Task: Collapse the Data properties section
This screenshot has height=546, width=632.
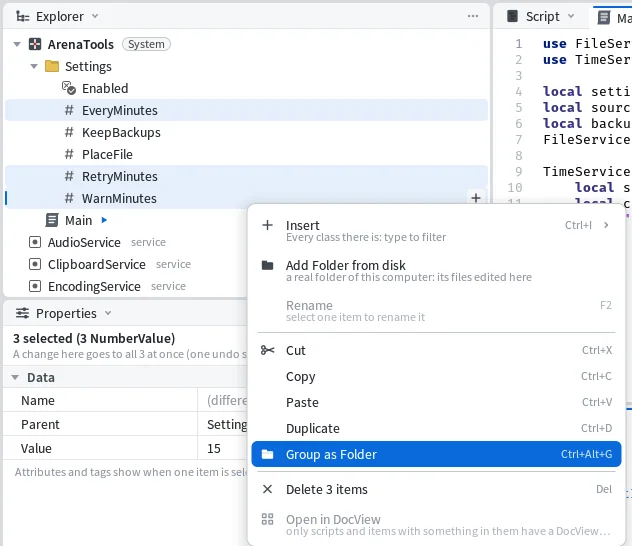Action: tap(15, 378)
